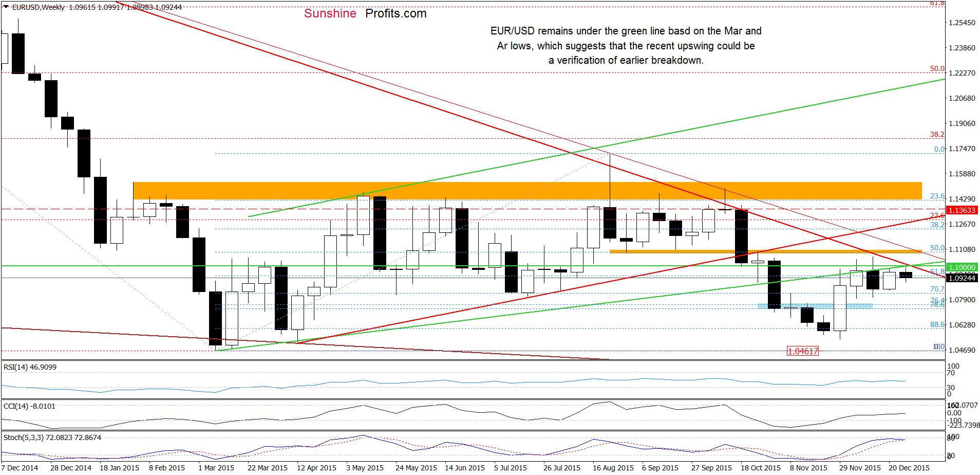Viewport: 980px width, 475px height.
Task: Click the 7 Dec 2014 date label
Action: coord(20,468)
